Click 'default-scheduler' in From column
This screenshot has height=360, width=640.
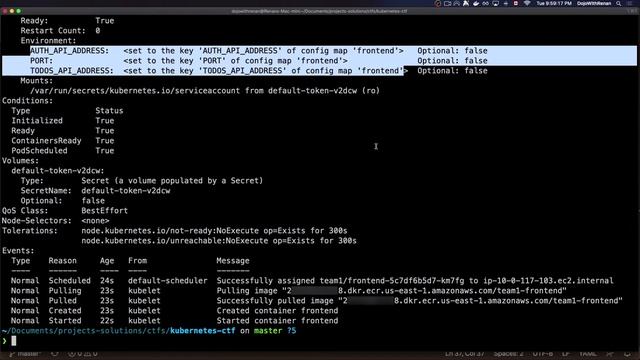pos(167,281)
